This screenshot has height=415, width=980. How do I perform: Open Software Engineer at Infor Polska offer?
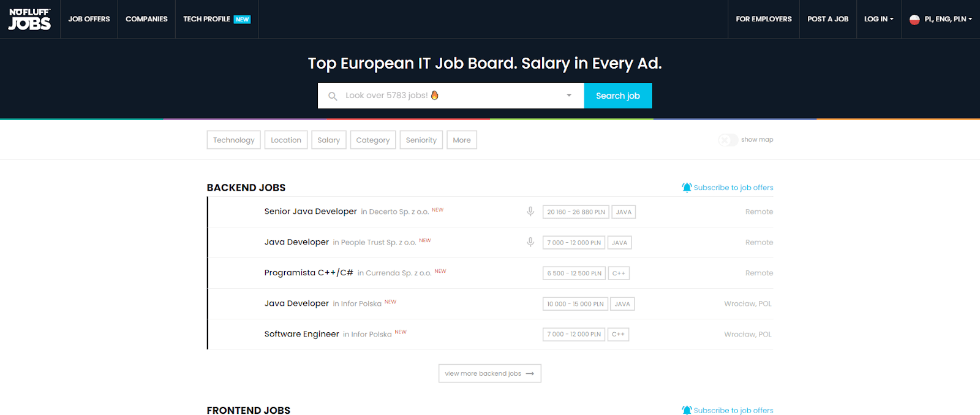(491, 334)
